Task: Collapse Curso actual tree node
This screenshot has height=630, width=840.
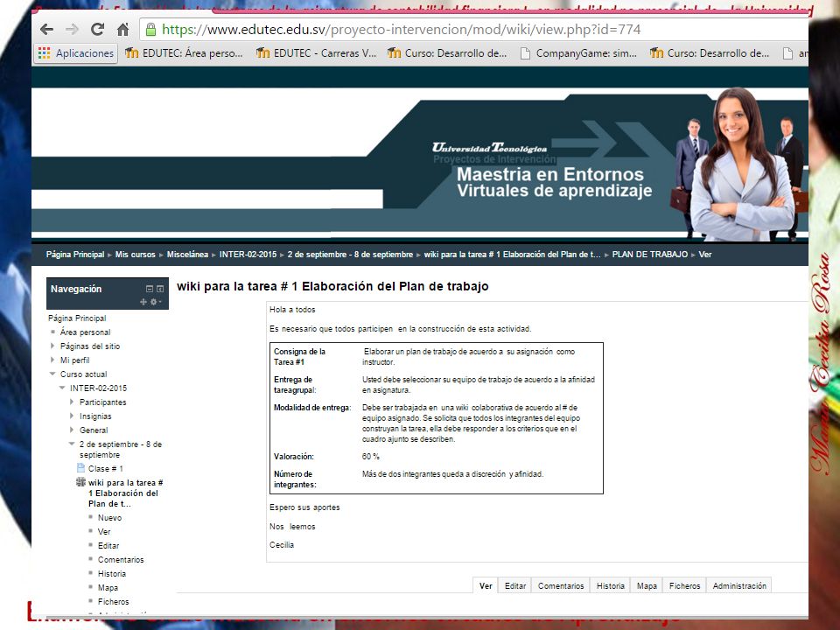Action: 52,374
